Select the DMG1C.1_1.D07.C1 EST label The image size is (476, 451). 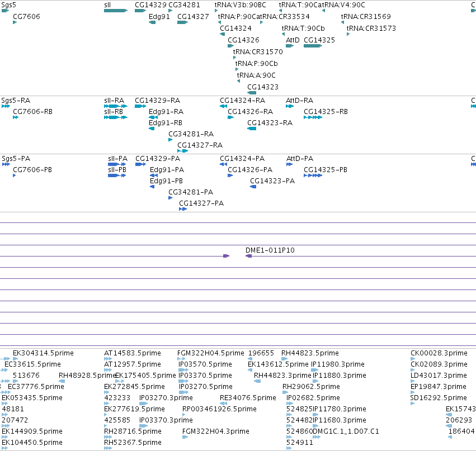pos(346,431)
